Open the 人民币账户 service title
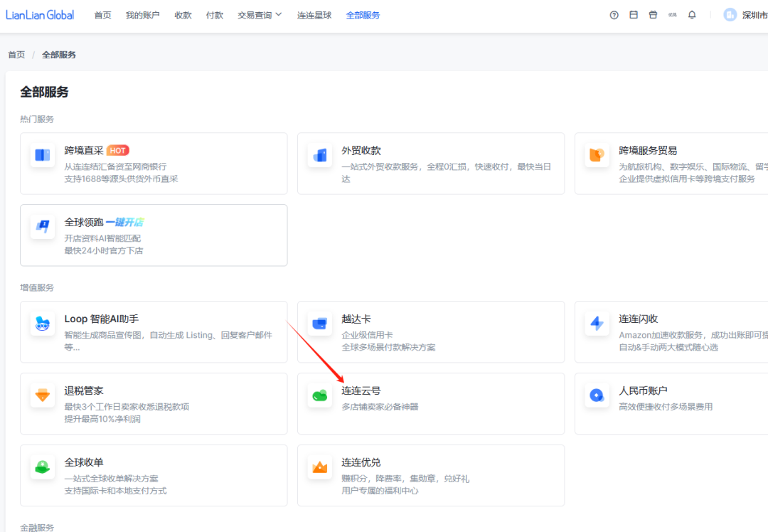768x532 pixels. point(643,391)
